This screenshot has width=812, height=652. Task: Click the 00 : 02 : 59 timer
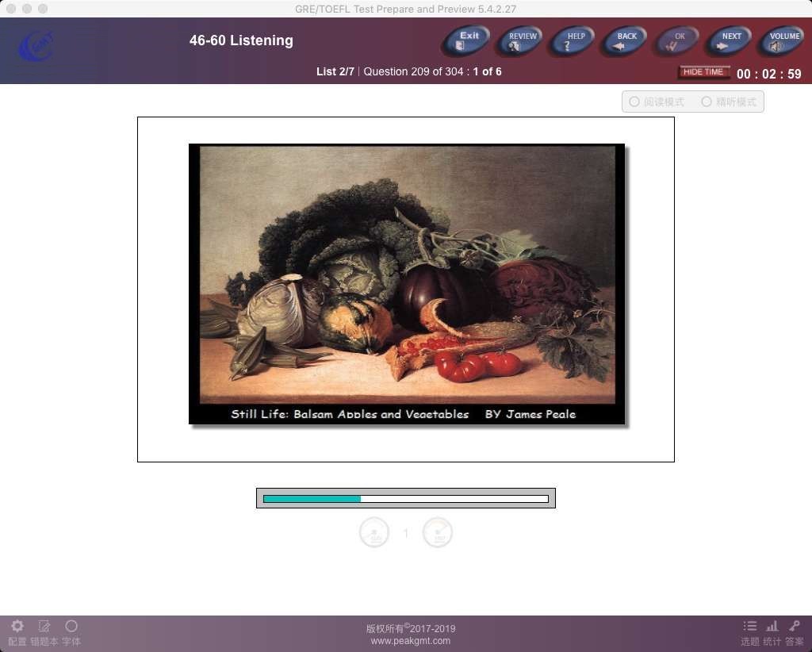pyautogui.click(x=768, y=74)
